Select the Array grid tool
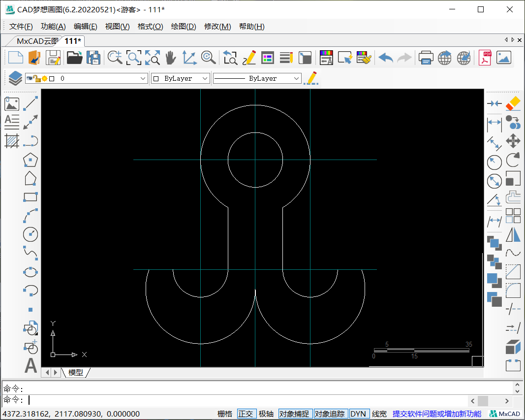 [x=513, y=216]
